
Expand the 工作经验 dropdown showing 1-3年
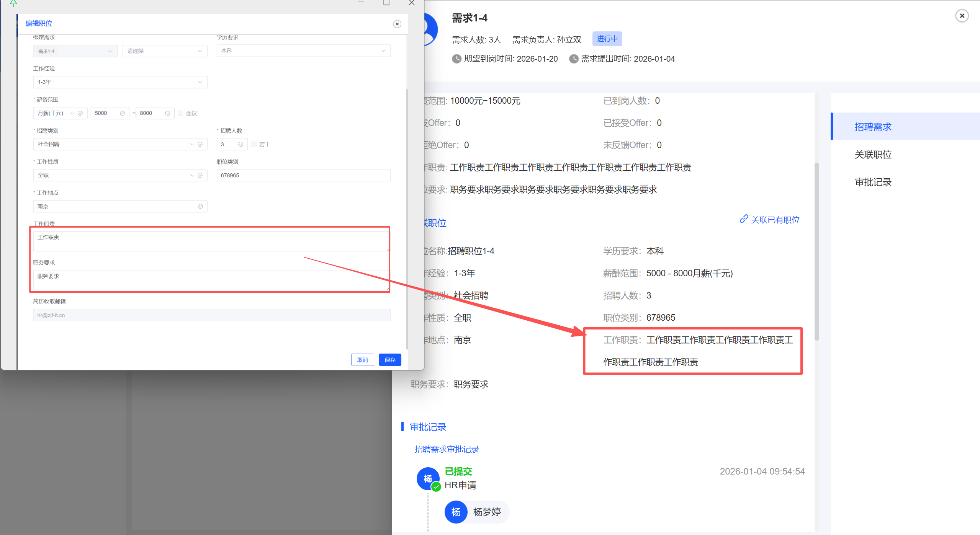(120, 82)
